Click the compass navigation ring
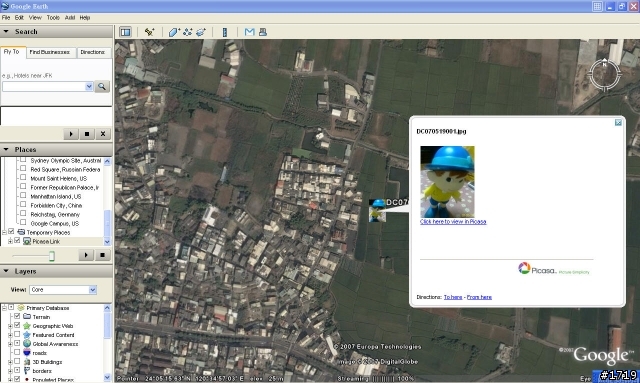Screen dimensions: 640x383 click(x=605, y=74)
